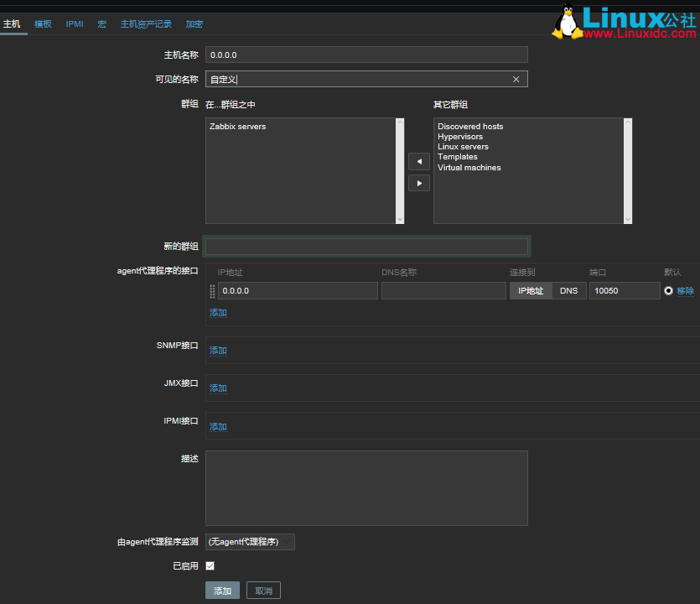700x604 pixels.
Task: Open the 主机资产记录 inventory tab
Action: pyautogui.click(x=146, y=24)
